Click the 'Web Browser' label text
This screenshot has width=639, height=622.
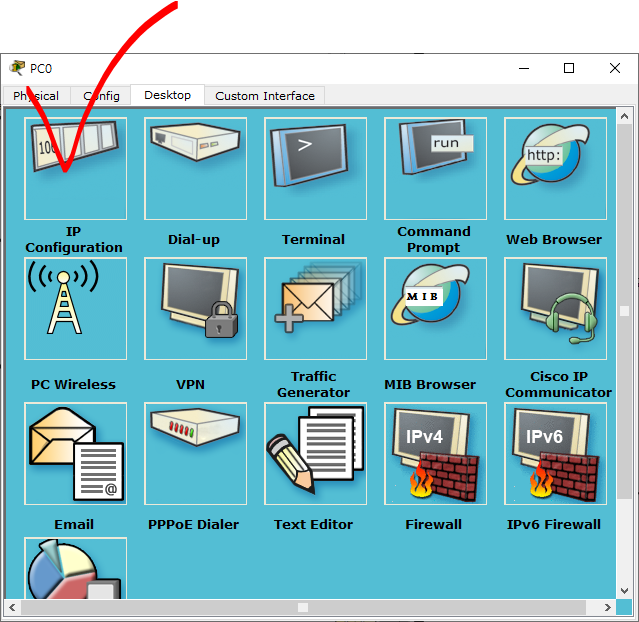click(x=554, y=239)
